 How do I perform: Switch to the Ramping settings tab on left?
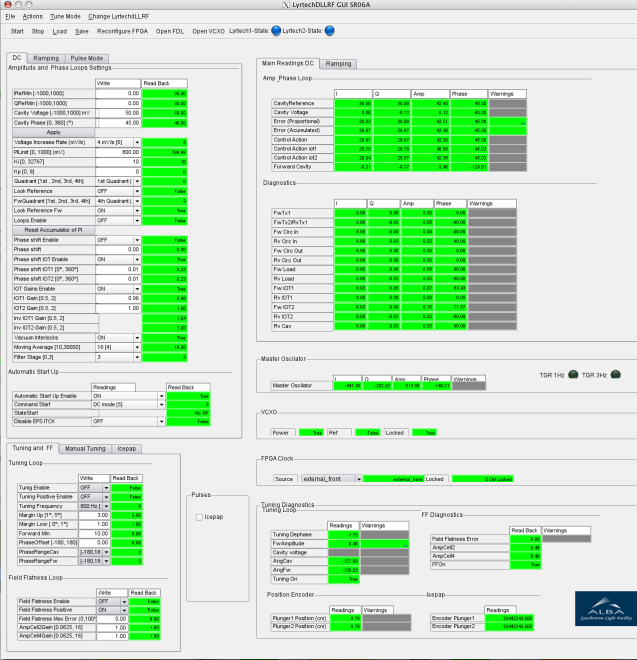(46, 58)
